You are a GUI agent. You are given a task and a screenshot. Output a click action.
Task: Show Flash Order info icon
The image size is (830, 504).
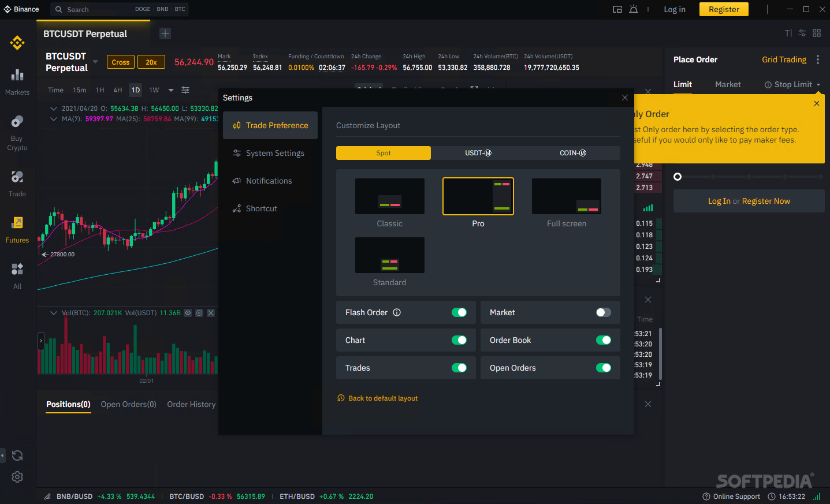(397, 312)
